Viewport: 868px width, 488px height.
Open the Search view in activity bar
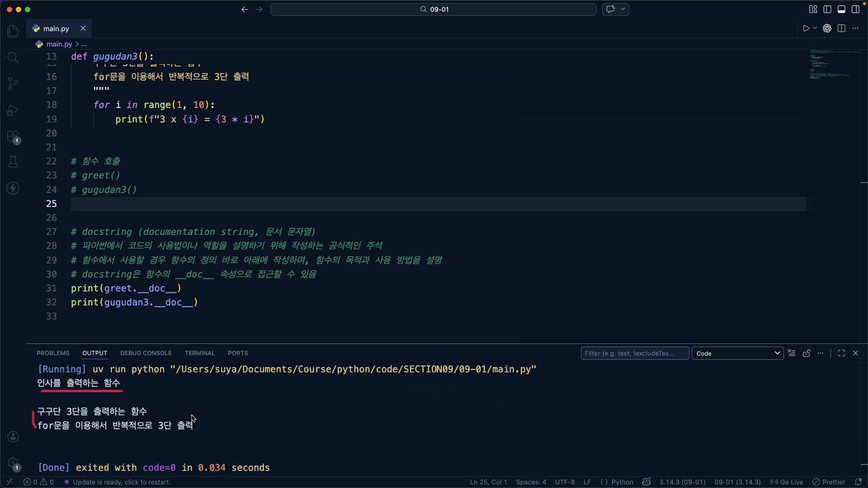(13, 57)
